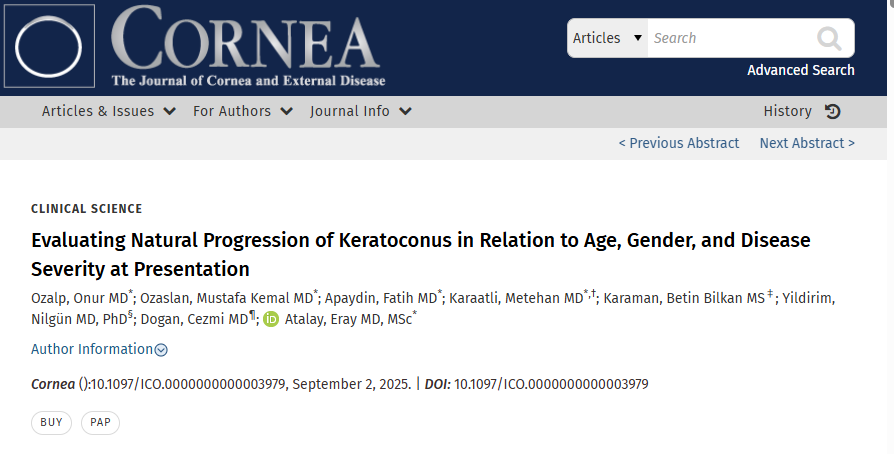Expand the Articles & Issues menu

(x=109, y=111)
